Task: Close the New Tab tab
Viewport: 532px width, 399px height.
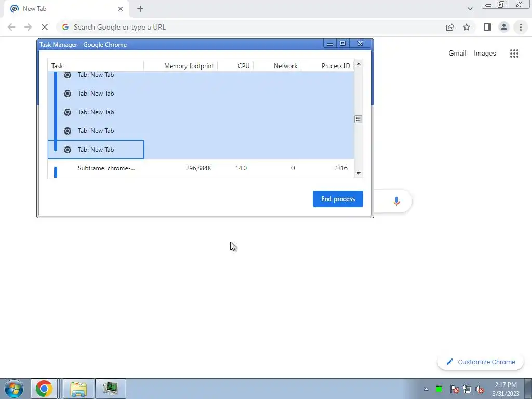Action: coord(121,9)
